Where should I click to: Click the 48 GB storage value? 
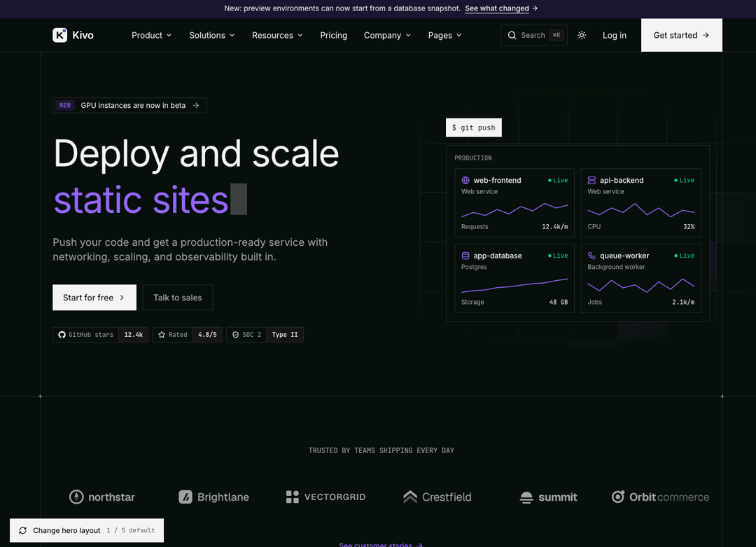click(x=559, y=302)
